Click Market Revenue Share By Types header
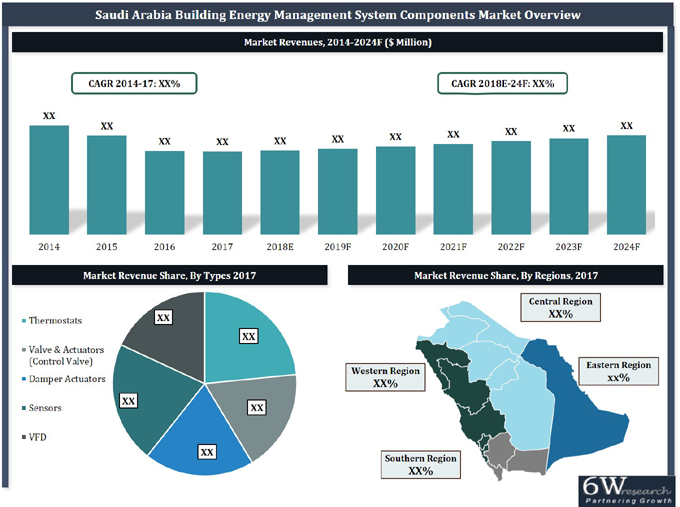This screenshot has width=680, height=507. (170, 275)
